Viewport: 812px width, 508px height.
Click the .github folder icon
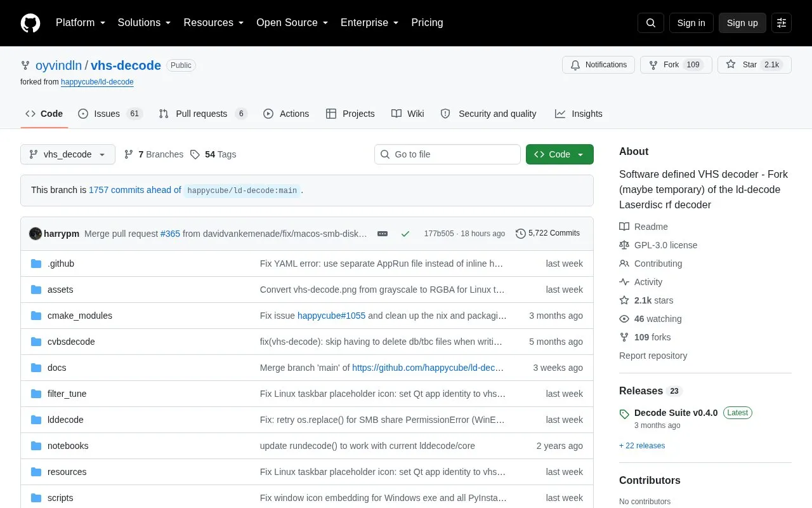[36, 264]
